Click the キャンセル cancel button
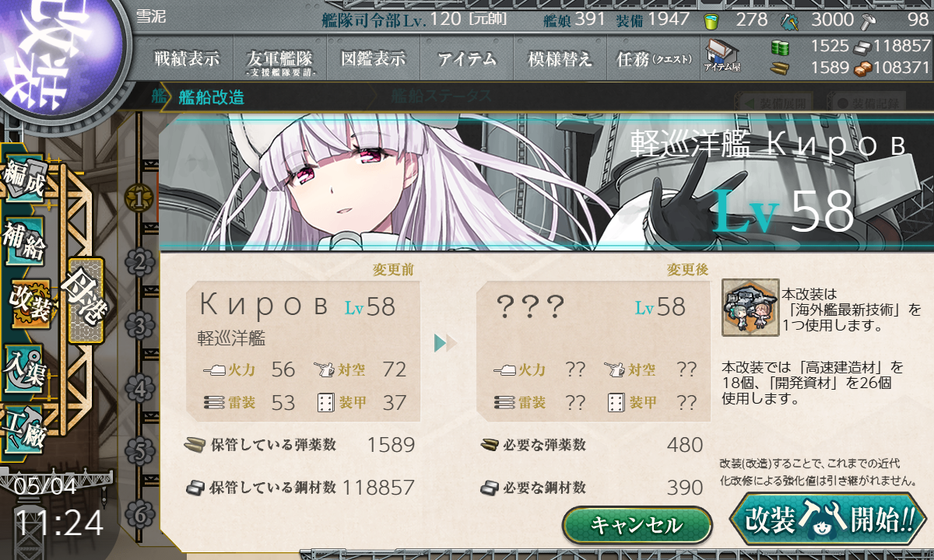 (x=637, y=525)
